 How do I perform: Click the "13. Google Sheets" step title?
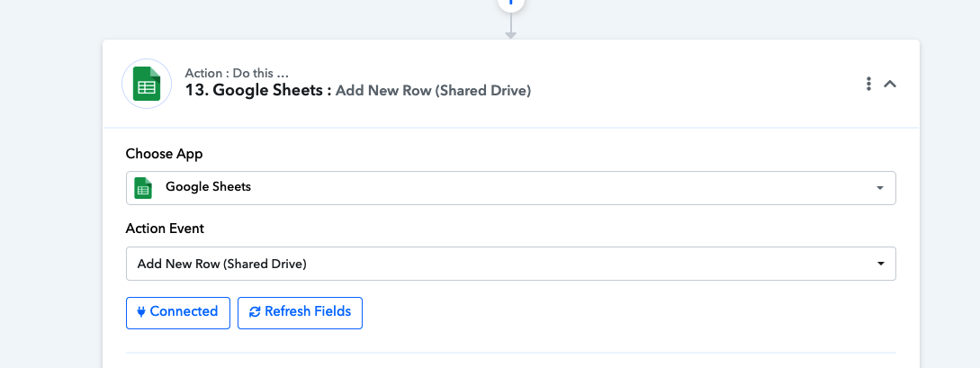258,91
